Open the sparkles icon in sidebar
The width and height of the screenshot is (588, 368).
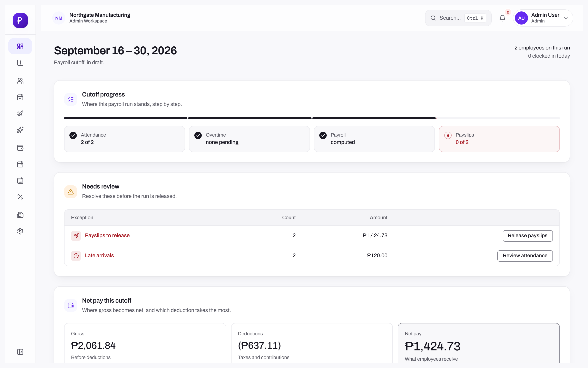point(20,130)
